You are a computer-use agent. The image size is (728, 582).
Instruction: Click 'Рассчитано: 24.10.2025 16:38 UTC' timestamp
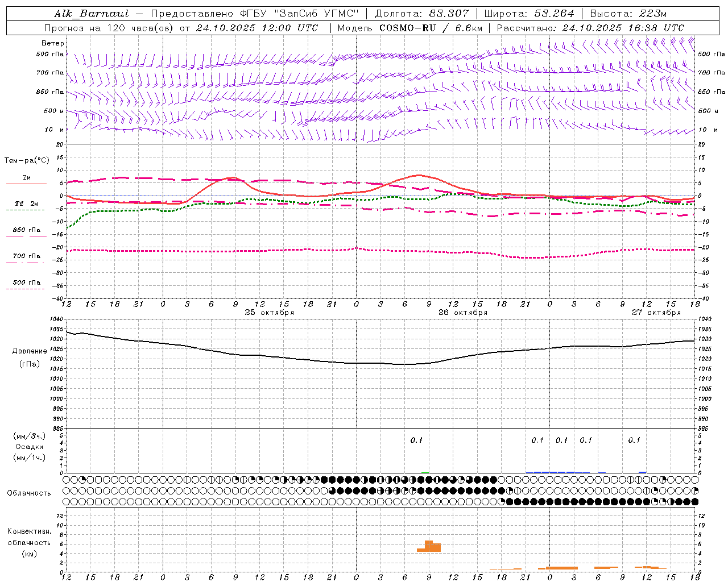(x=591, y=28)
